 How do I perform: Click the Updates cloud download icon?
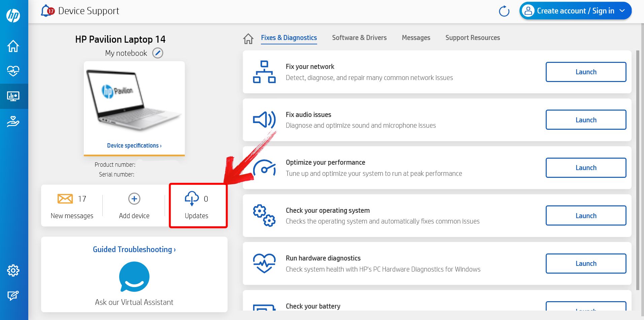(x=192, y=198)
